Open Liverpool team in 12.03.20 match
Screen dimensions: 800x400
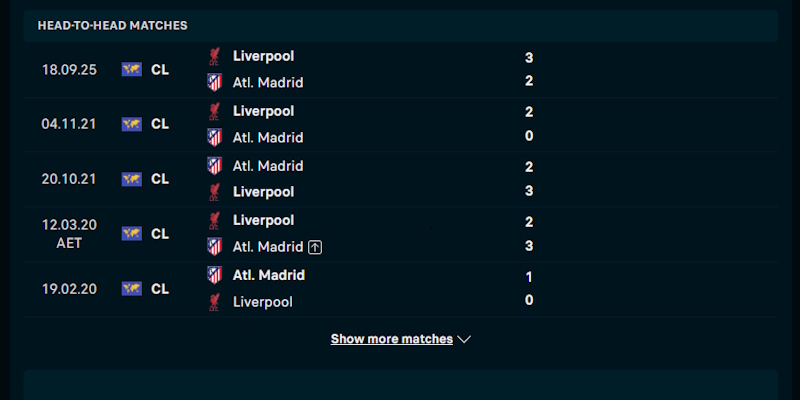coord(263,220)
